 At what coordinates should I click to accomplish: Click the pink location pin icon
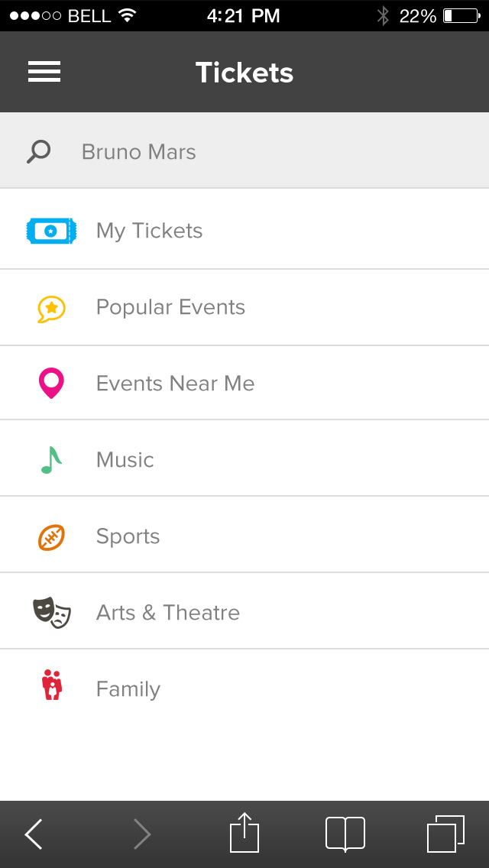51,383
